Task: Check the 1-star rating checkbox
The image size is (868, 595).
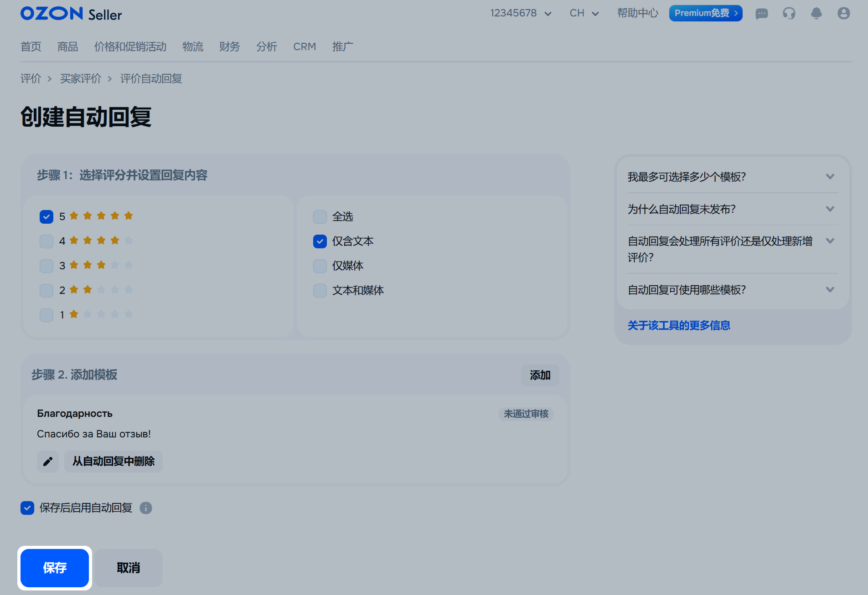Action: click(46, 315)
